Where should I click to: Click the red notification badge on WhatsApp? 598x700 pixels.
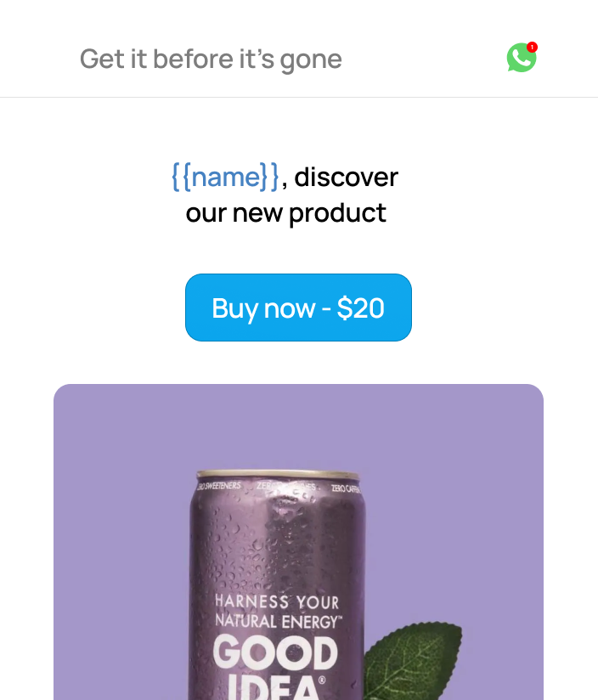532,47
